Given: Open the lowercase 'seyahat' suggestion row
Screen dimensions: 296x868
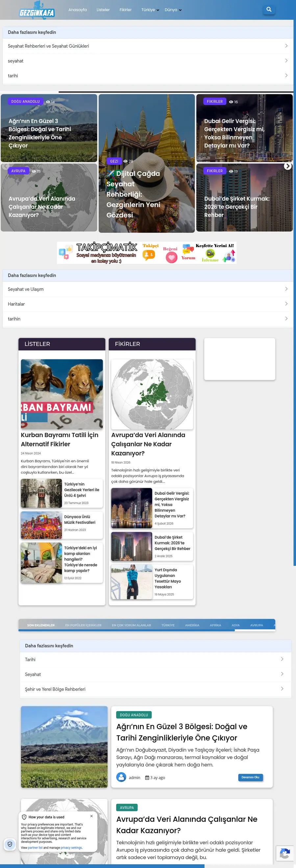Looking at the screenshot, I should click(148, 61).
